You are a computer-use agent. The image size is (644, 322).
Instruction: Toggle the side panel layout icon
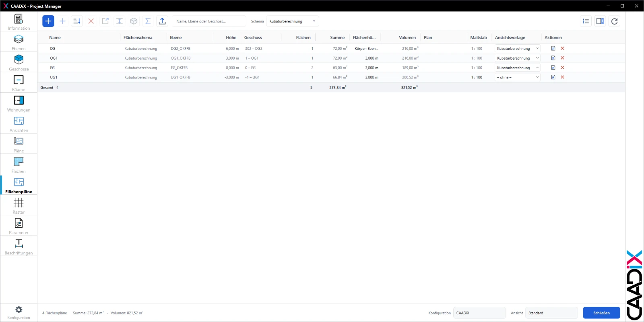600,21
